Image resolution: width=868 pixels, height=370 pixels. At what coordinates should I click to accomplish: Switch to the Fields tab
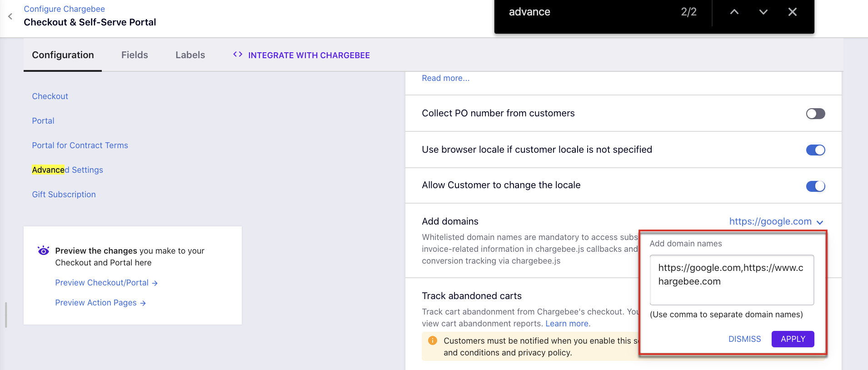click(x=135, y=55)
